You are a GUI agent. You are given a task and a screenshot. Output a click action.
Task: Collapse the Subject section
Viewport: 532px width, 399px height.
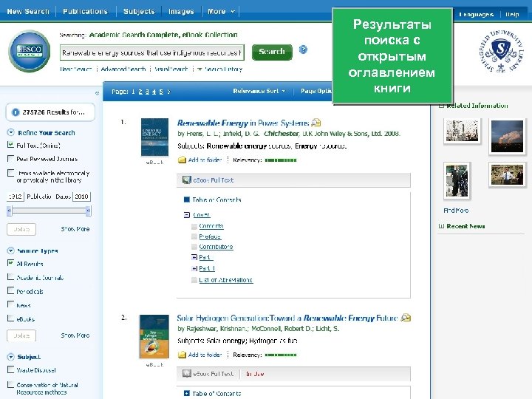(11, 357)
